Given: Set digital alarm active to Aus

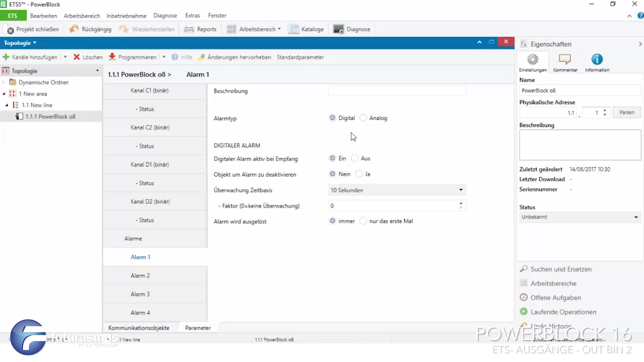Looking at the screenshot, I should click(x=355, y=158).
